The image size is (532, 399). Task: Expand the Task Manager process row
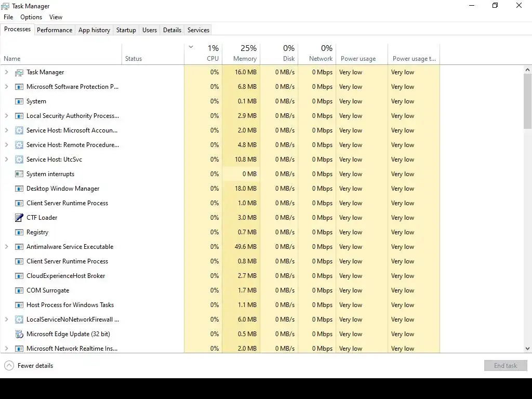pyautogui.click(x=6, y=72)
